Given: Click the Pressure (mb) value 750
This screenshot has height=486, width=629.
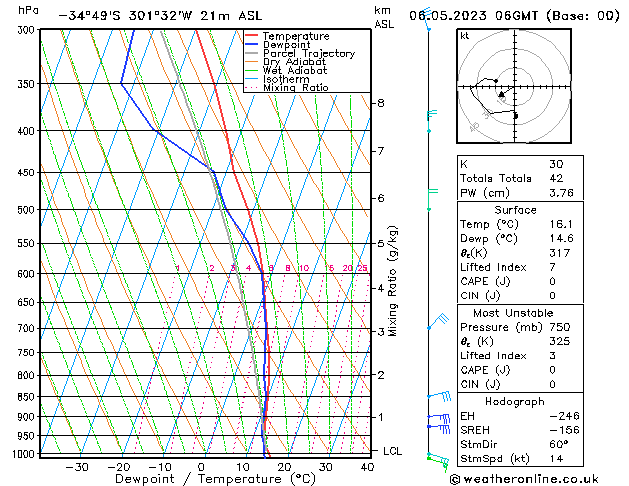Looking at the screenshot, I should [560, 327].
